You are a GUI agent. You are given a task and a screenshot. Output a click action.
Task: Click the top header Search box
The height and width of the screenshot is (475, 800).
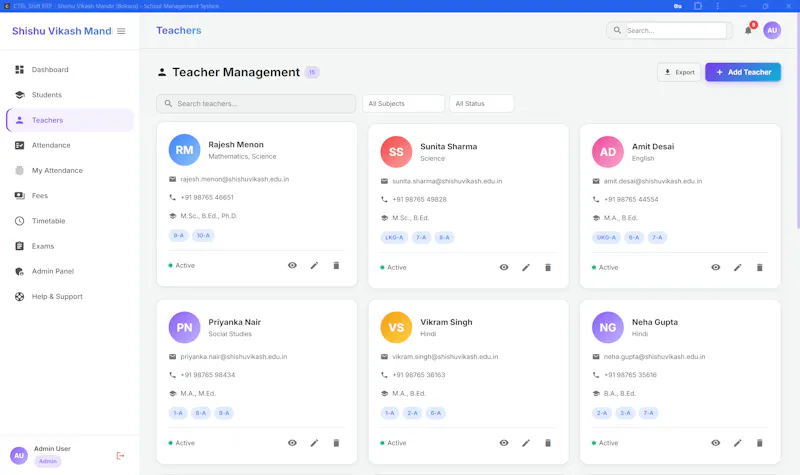point(669,31)
